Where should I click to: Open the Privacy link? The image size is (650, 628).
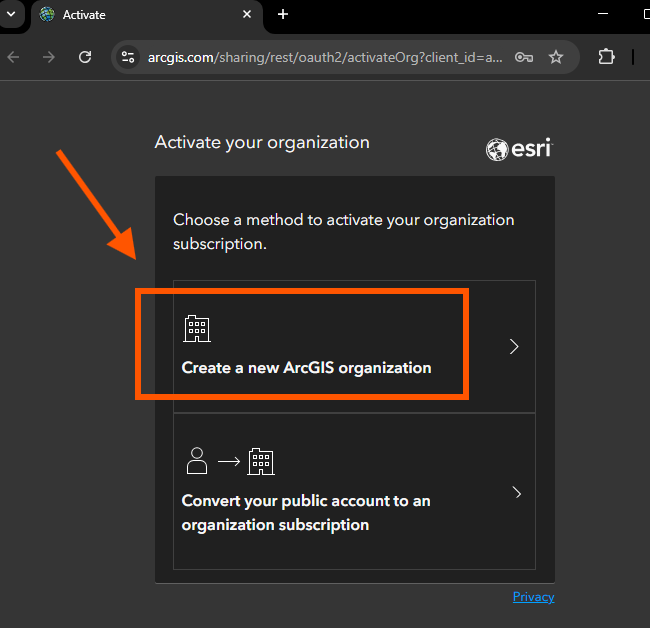534,597
